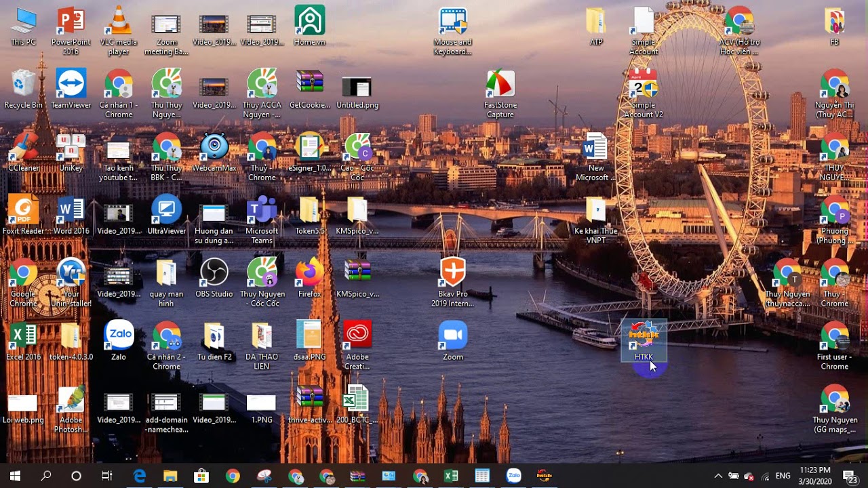Open the token-4.0.3.0 folder

tap(71, 341)
